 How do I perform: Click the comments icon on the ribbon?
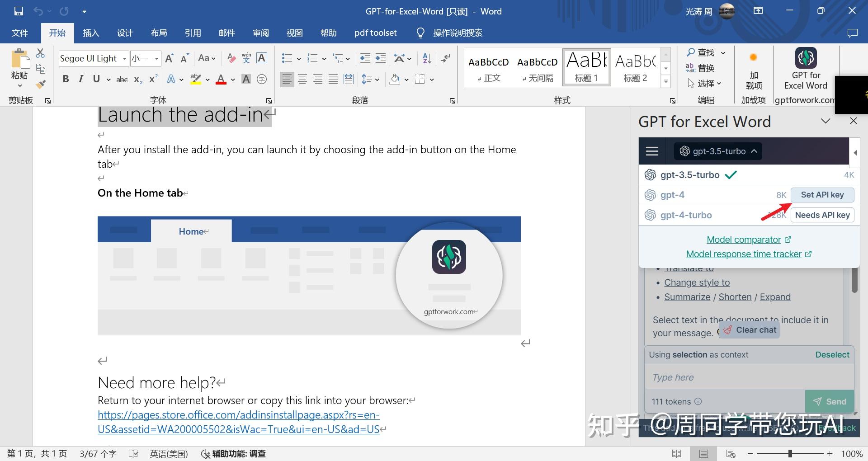point(853,33)
